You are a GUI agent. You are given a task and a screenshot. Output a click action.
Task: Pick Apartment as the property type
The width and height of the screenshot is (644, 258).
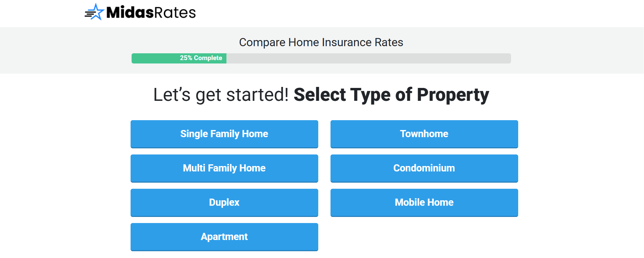click(x=224, y=237)
